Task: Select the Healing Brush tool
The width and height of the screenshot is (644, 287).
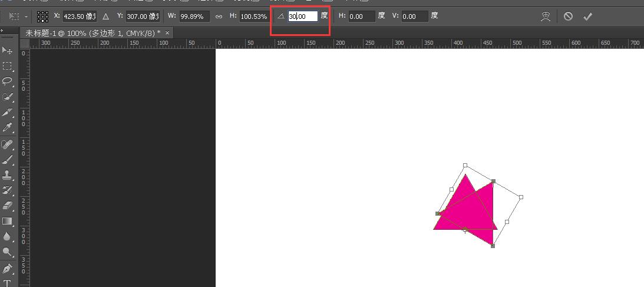Action: coord(7,144)
